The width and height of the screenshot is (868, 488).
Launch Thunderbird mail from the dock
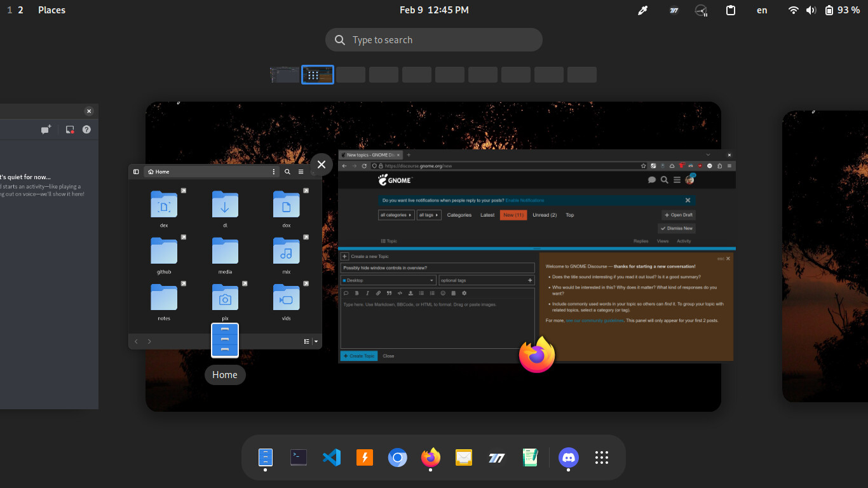[x=463, y=457]
